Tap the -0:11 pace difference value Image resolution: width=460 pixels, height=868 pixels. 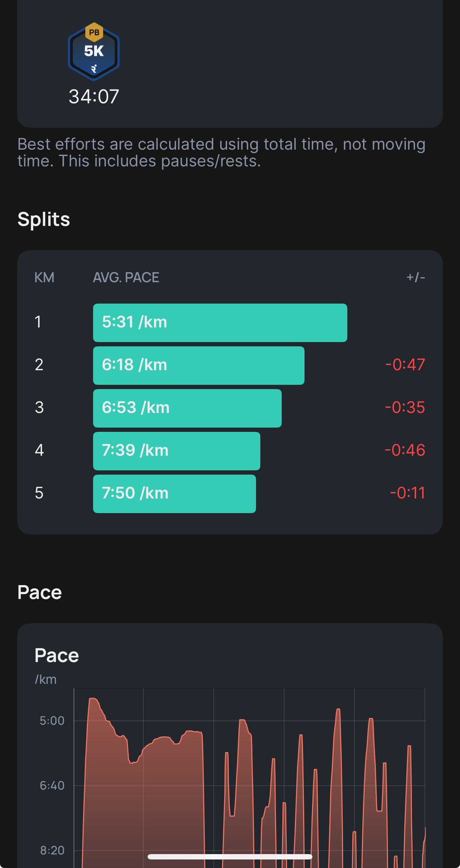[x=407, y=493]
